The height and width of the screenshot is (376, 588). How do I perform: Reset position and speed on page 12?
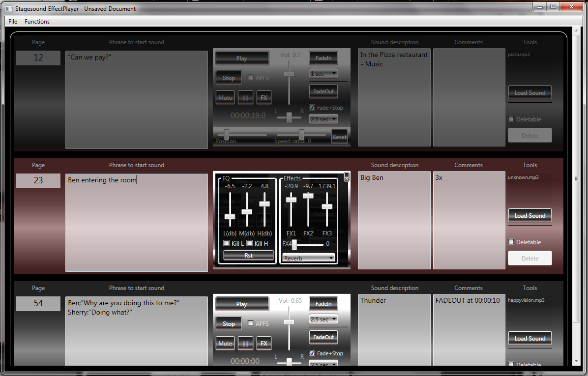[339, 137]
